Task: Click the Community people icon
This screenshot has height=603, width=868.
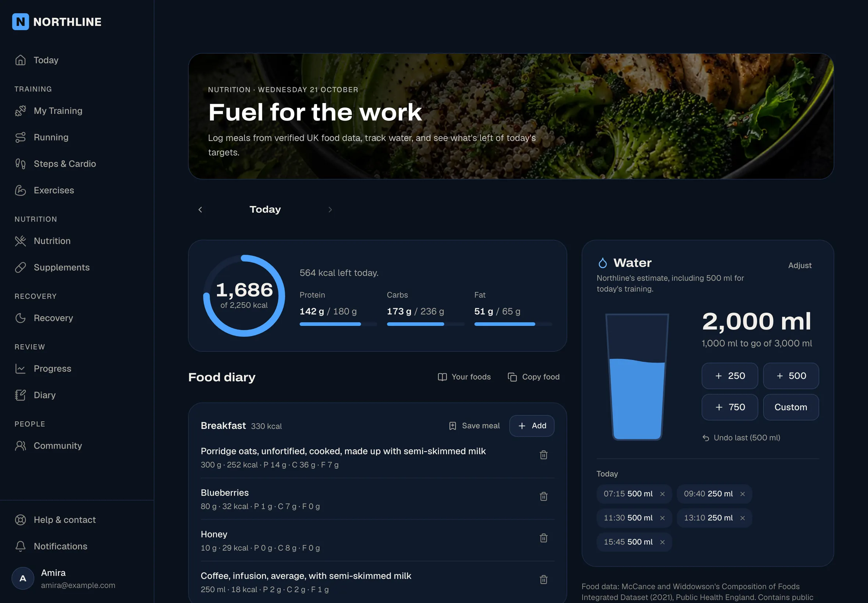Action: [x=20, y=446]
